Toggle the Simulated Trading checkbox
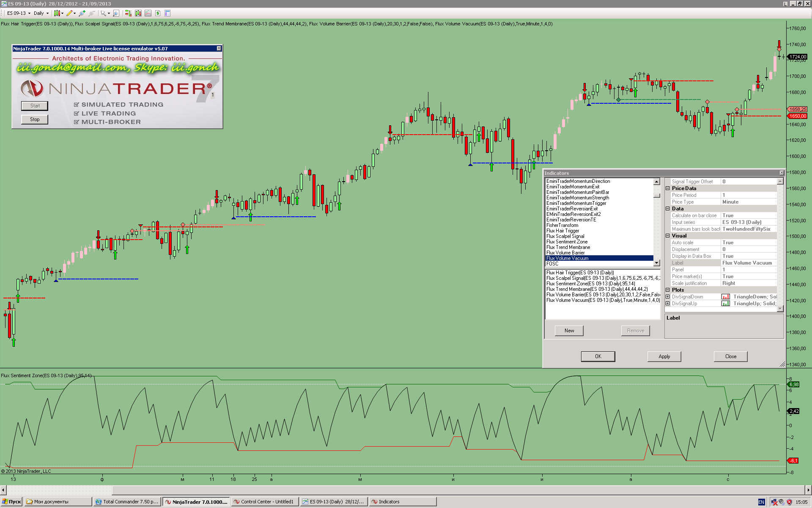 [77, 105]
